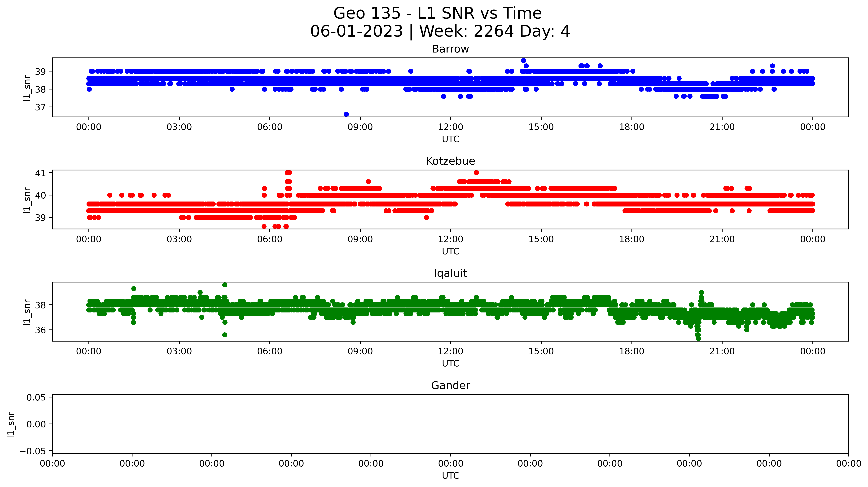This screenshot has width=868, height=487.
Task: Click the 03:00 tick on the Iqaluit axis
Action: 179,351
